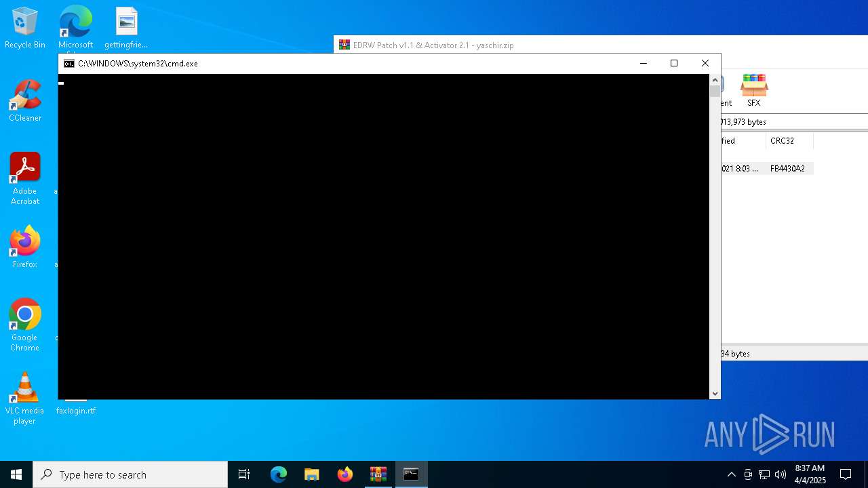Close the cmd.exe window
The height and width of the screenshot is (488, 868).
click(x=705, y=64)
